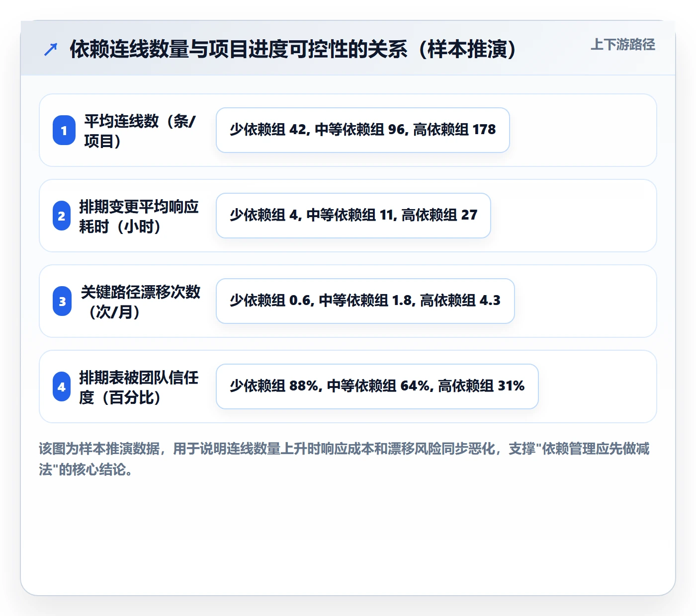Click the label 排期变更平均响应耗时（小时）
Screen dimensions: 696x616
point(139,216)
